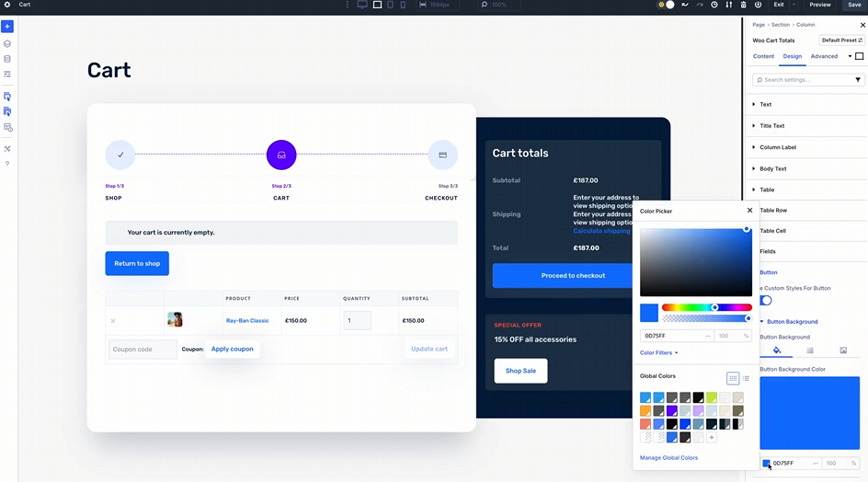Click the zoom magnifier icon in top bar

click(x=485, y=5)
